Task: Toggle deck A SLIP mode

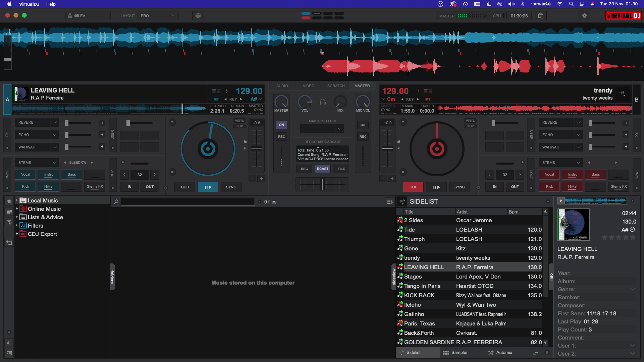Action: point(239,126)
